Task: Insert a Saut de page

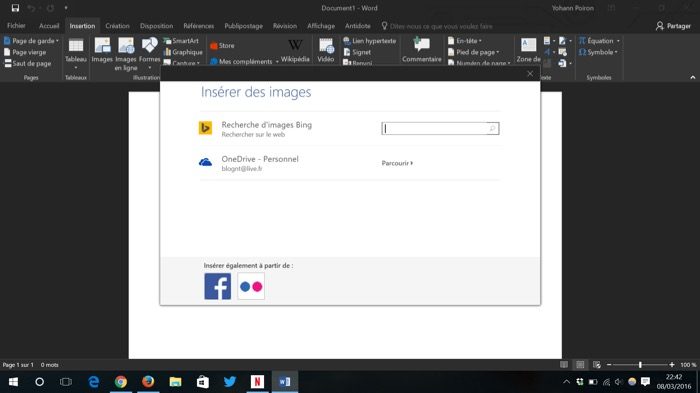Action: pos(28,63)
